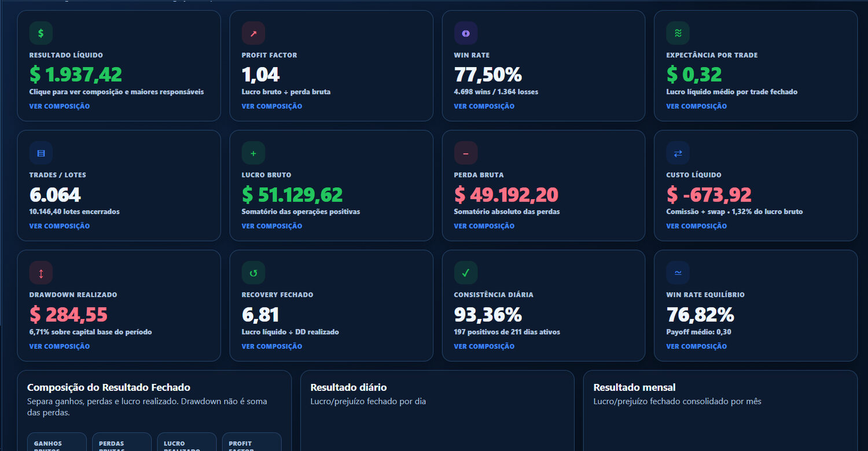The image size is (868, 451).
Task: Open Ver Composição under Lucro Bruto
Action: (272, 226)
